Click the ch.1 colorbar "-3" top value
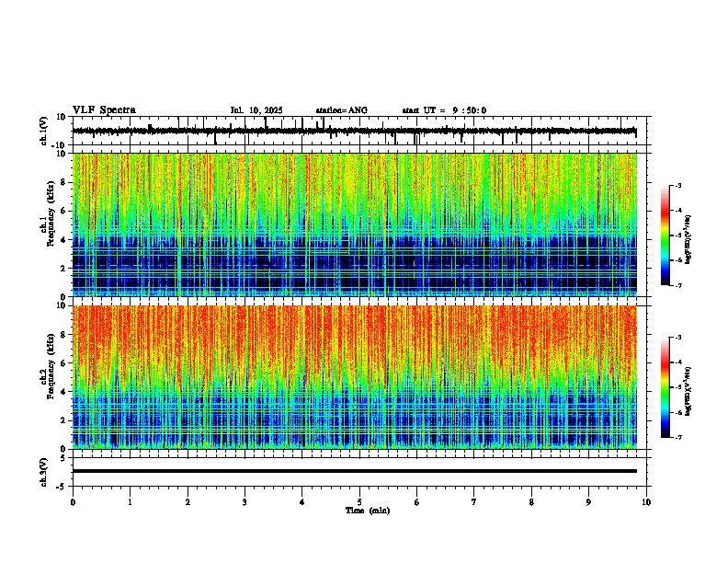728x563 pixels. pos(678,185)
